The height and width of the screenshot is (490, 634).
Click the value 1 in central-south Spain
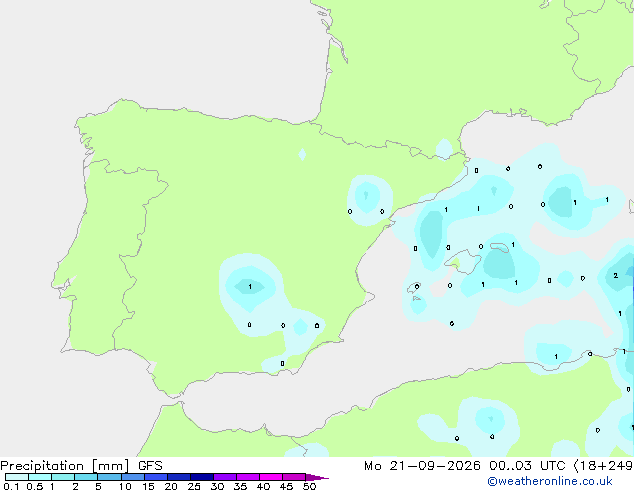tap(250, 287)
